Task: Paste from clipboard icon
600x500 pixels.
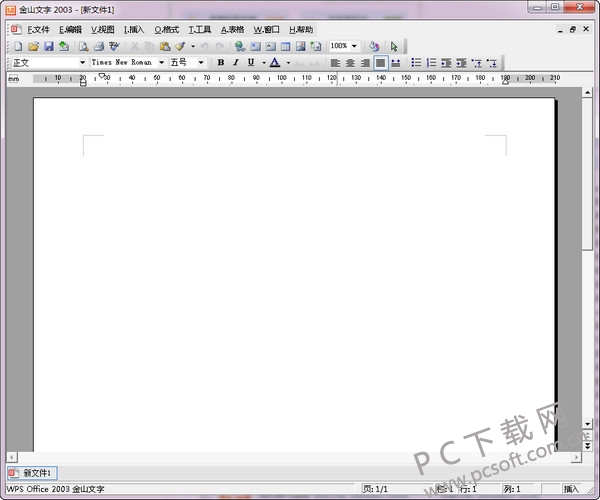Action: click(x=165, y=46)
